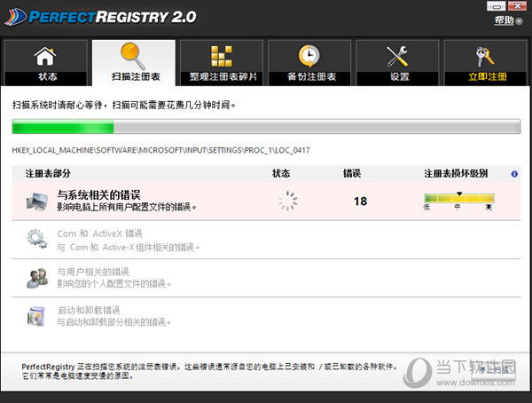Click the 注册表部分 column header
The width and height of the screenshot is (532, 403).
(48, 174)
